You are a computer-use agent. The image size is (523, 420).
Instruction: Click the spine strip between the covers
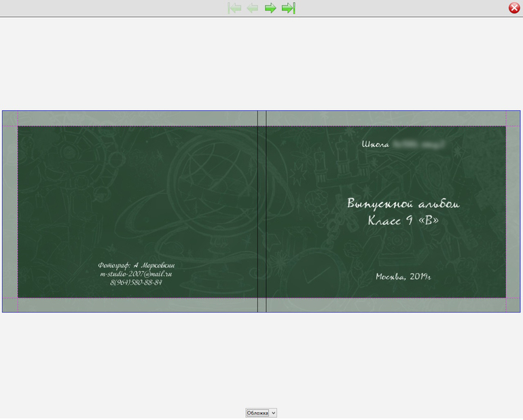point(261,211)
